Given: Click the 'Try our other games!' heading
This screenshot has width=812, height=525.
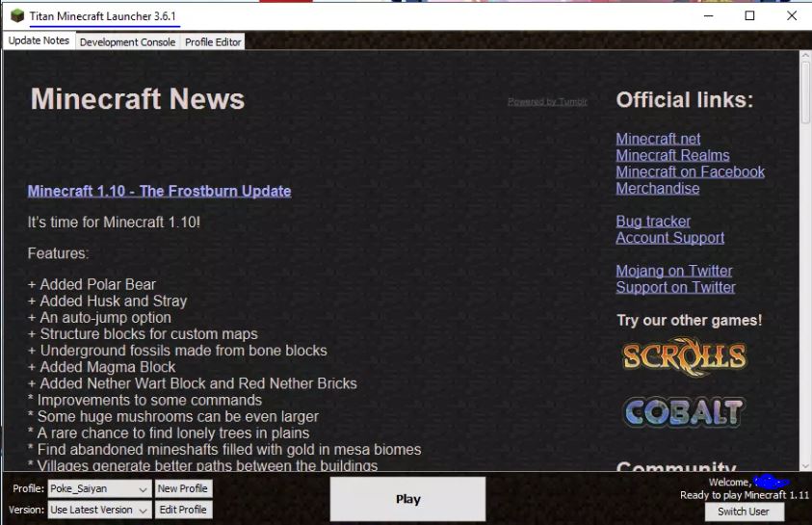Looking at the screenshot, I should pos(690,321).
